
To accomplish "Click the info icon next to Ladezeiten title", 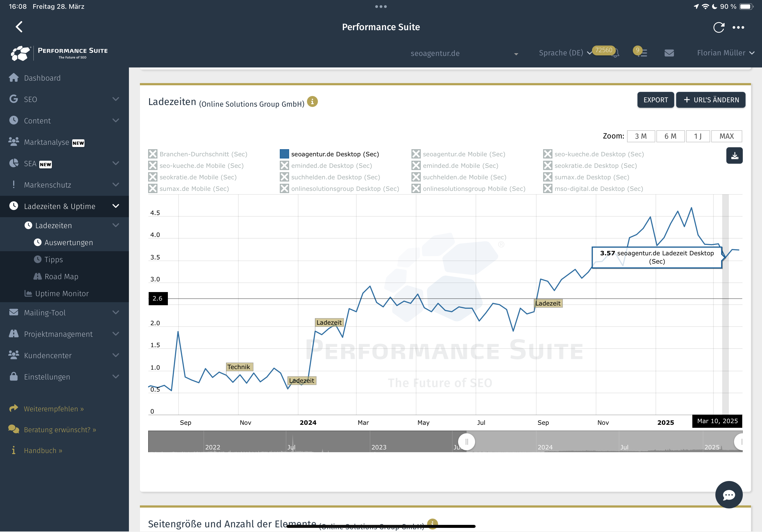I will tap(312, 101).
